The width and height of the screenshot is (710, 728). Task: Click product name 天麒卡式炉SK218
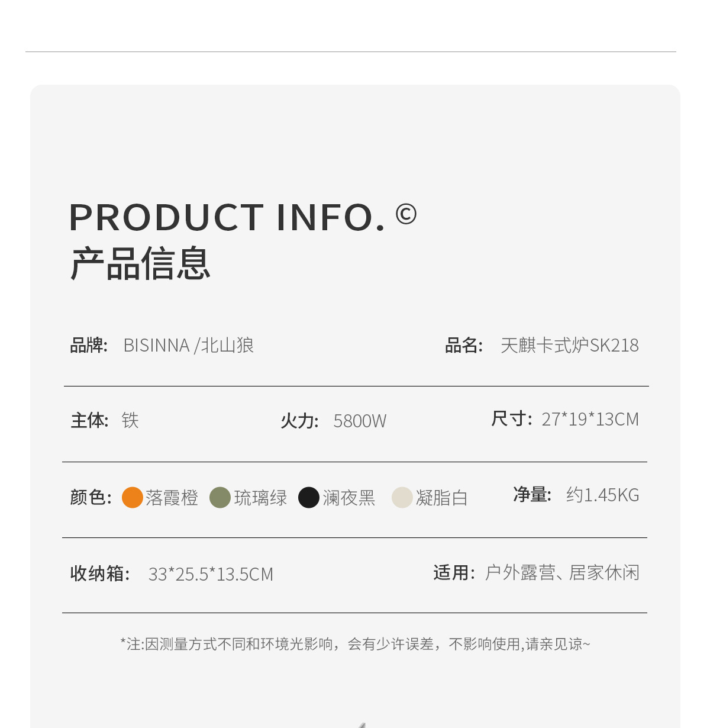[x=569, y=345]
